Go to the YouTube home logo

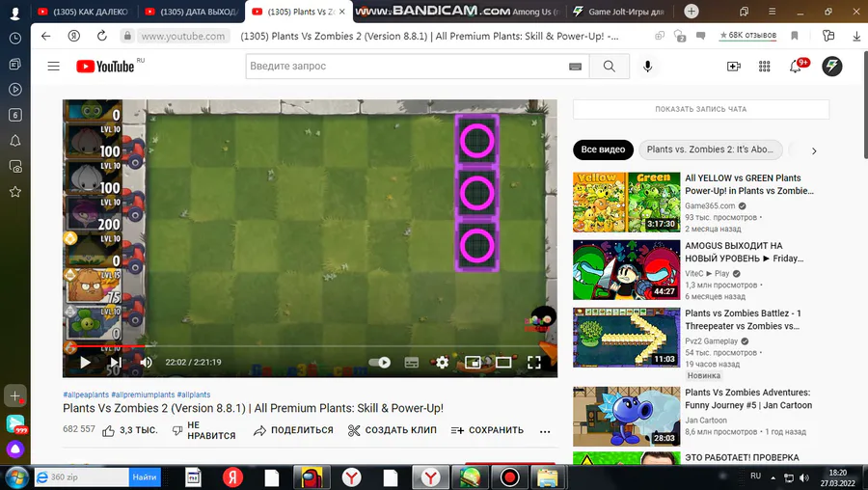105,67
